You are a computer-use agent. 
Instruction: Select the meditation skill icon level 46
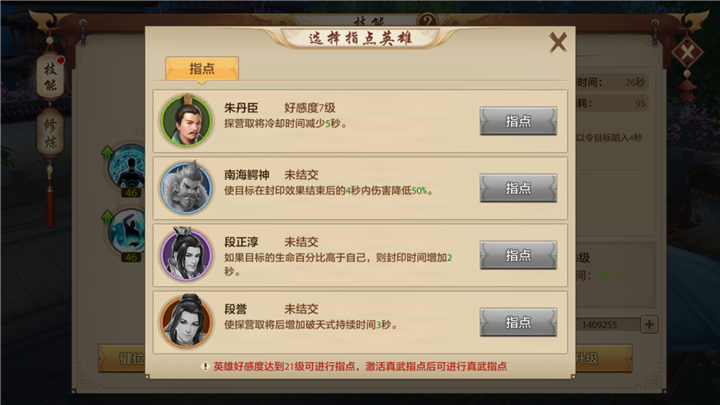click(x=128, y=169)
